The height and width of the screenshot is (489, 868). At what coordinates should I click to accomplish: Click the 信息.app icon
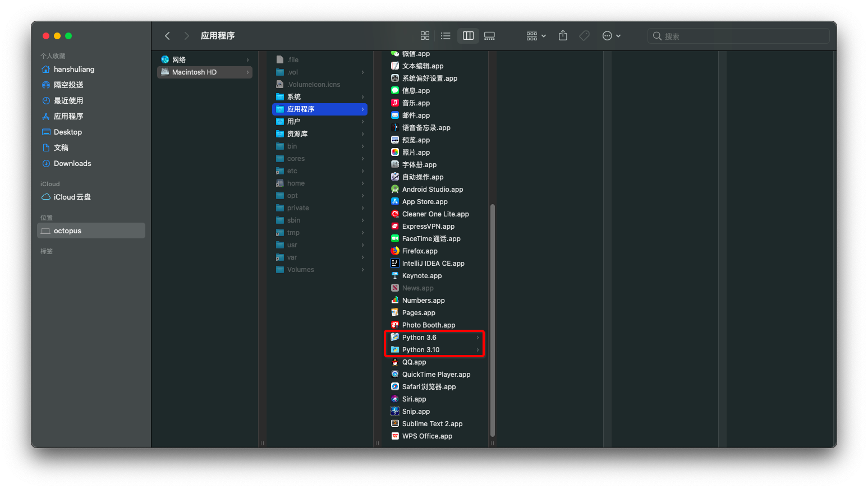click(x=395, y=91)
